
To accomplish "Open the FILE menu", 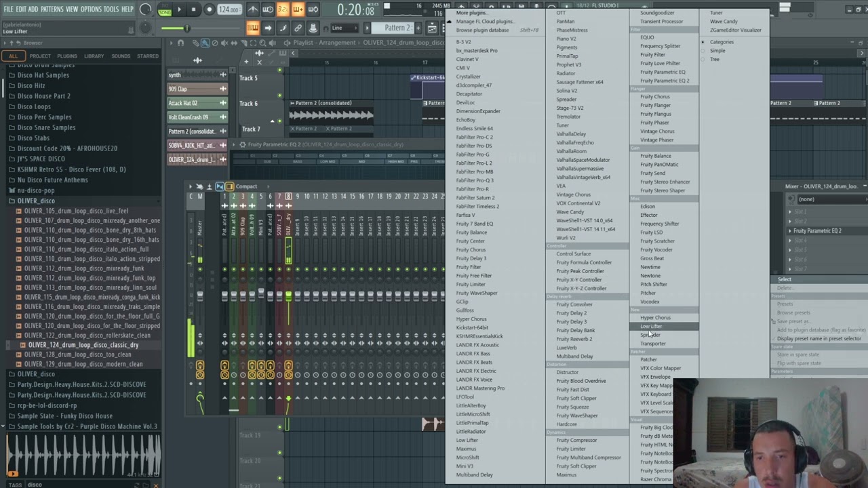I will pos(9,9).
